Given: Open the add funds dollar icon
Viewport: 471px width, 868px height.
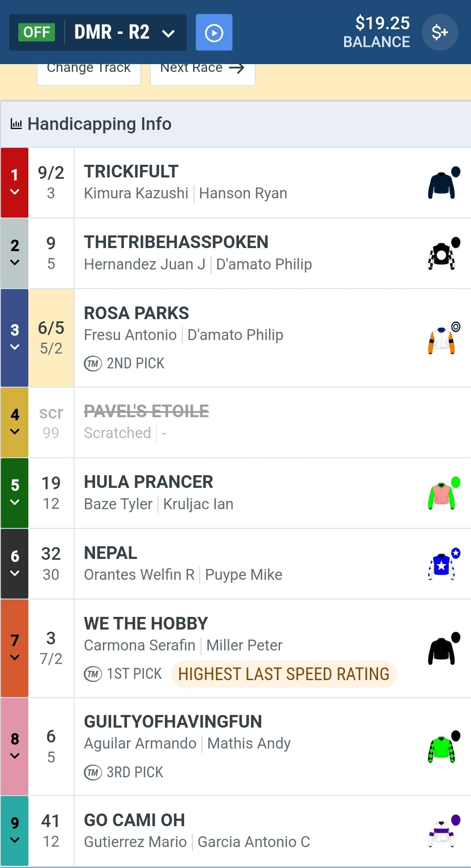Looking at the screenshot, I should 440,32.
